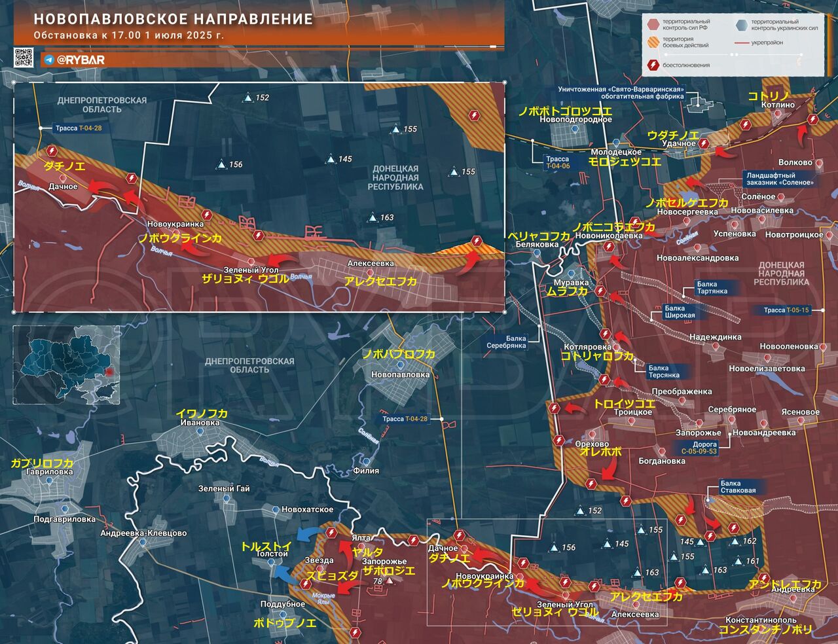Click the Балка Терсянка label
The image size is (838, 644).
pyautogui.click(x=664, y=372)
